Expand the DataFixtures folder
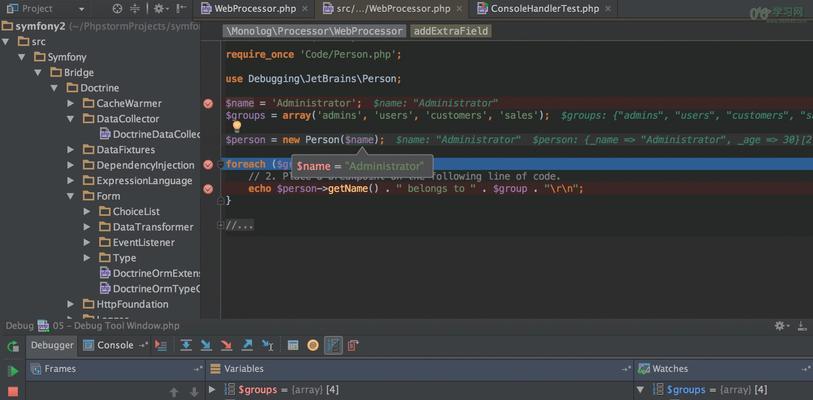813x400 pixels. point(71,150)
